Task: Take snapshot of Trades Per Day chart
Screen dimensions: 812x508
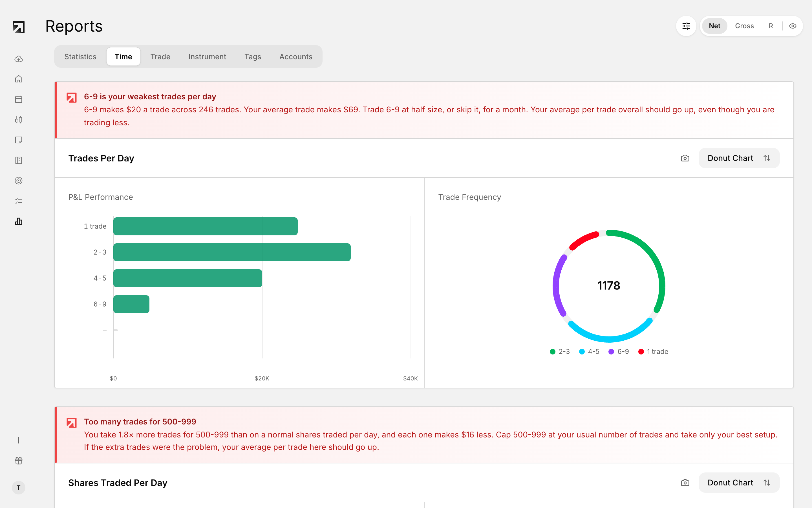Action: pyautogui.click(x=685, y=158)
